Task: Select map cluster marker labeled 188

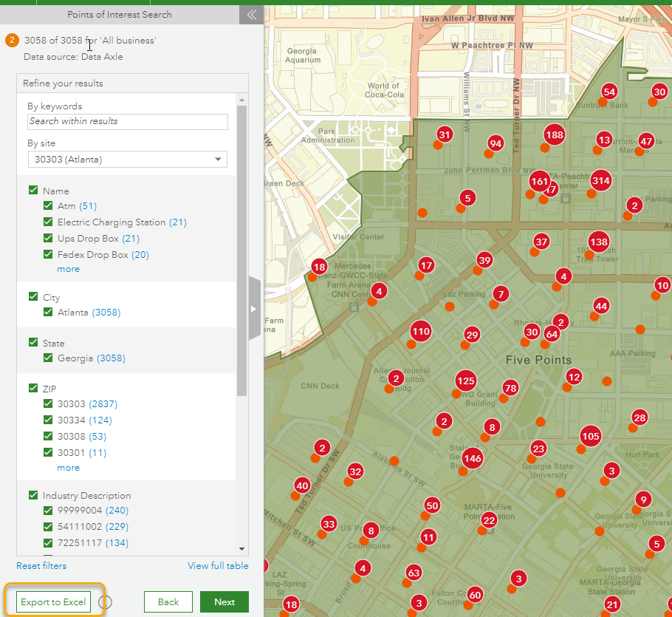Action: (x=554, y=135)
